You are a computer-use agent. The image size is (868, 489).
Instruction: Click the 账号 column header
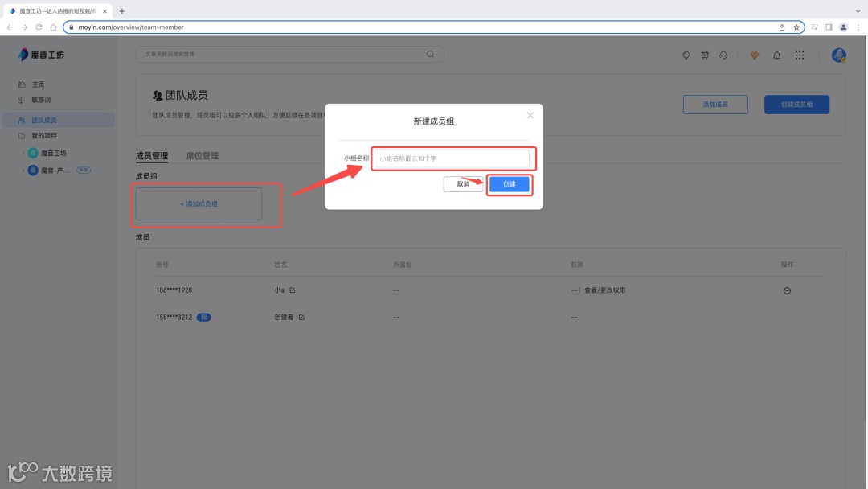coord(162,265)
